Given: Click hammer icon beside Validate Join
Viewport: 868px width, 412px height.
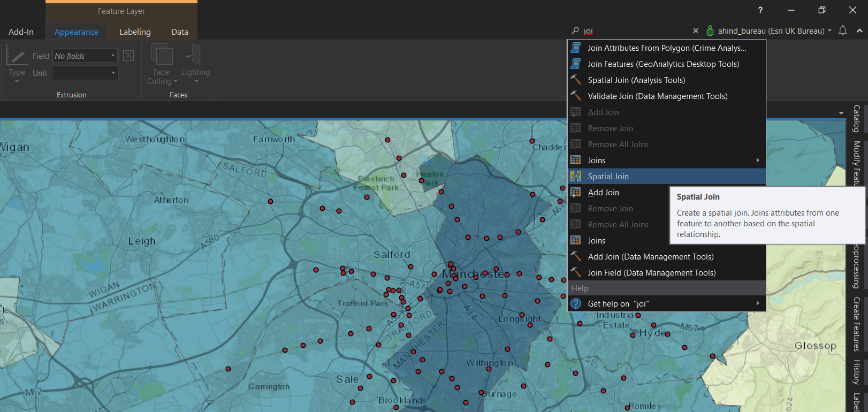Looking at the screenshot, I should [x=576, y=96].
